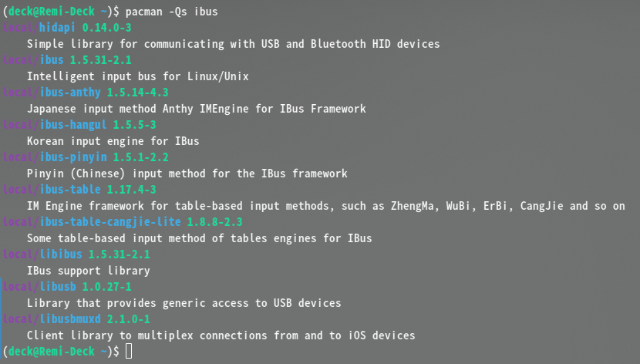Click the terminal cursor block at the prompt

coord(129,352)
